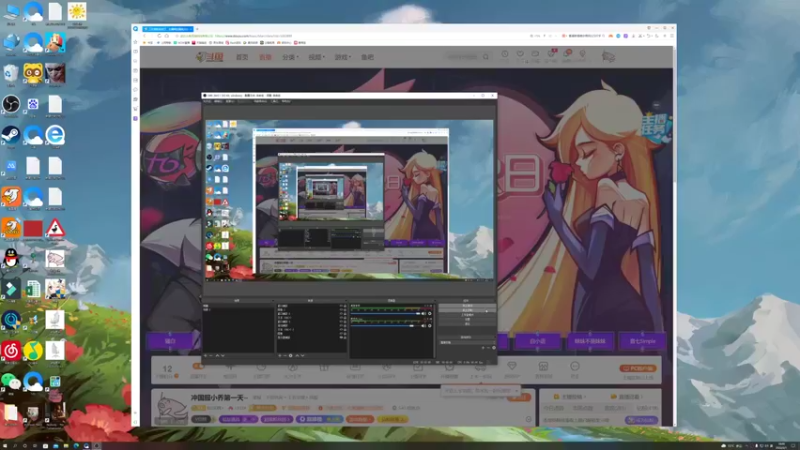
Task: Open the teal Filmora desktop shortcut
Action: (11, 289)
